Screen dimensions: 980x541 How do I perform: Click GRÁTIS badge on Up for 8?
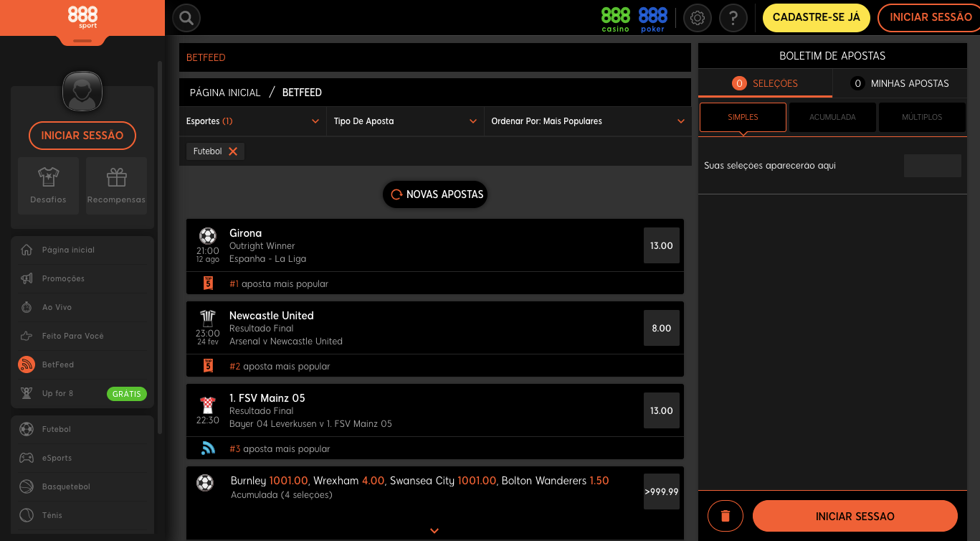click(127, 394)
